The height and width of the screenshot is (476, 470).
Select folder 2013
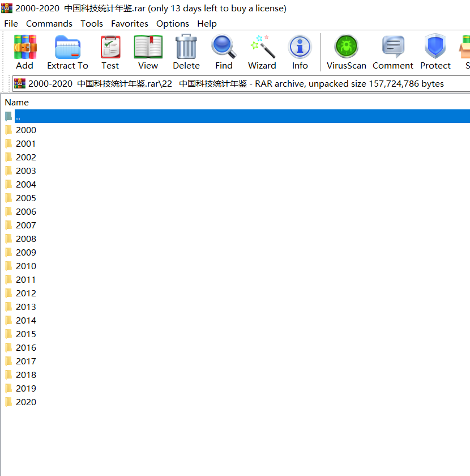(x=26, y=307)
